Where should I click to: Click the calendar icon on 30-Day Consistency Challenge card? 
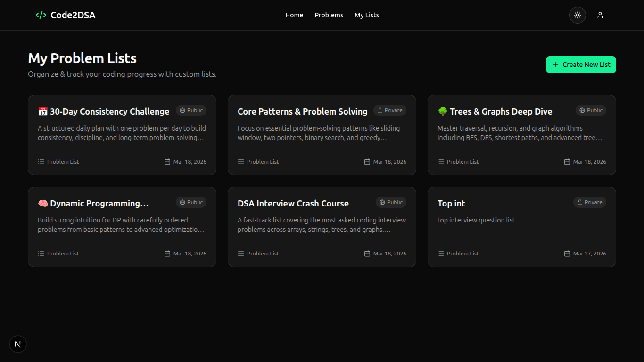point(167,162)
